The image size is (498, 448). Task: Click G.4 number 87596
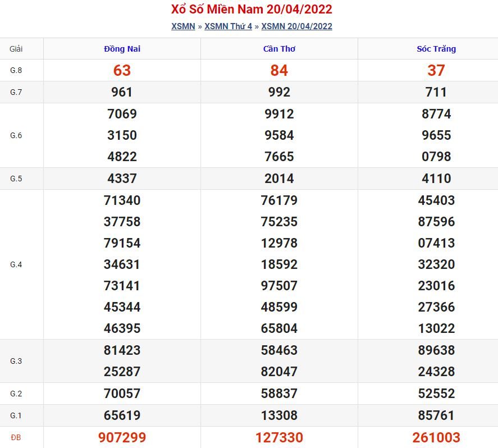pyautogui.click(x=436, y=222)
